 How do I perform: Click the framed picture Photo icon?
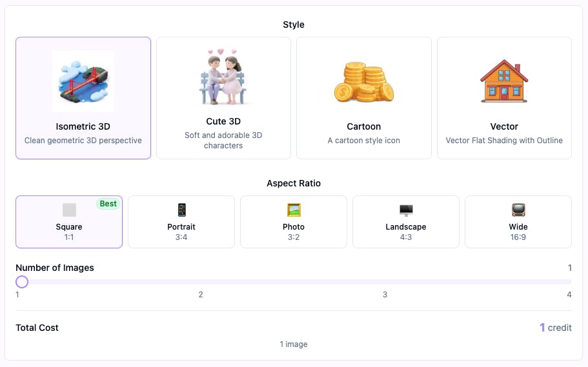(x=294, y=210)
